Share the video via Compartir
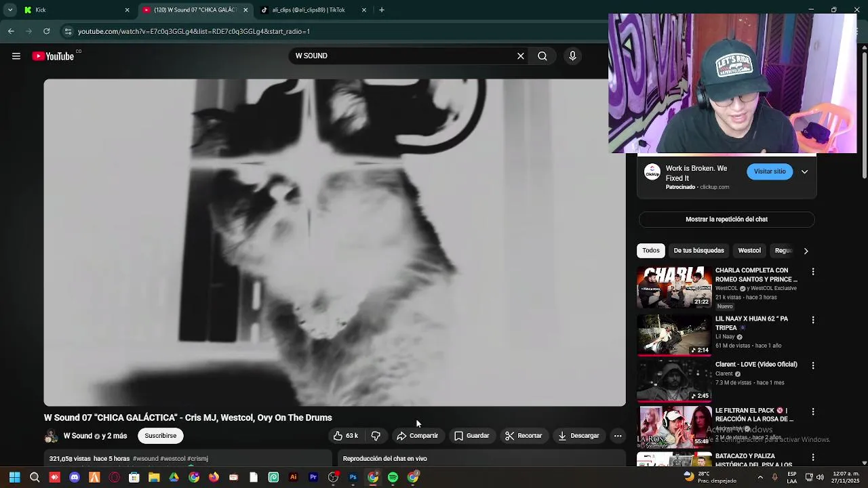 [418, 436]
